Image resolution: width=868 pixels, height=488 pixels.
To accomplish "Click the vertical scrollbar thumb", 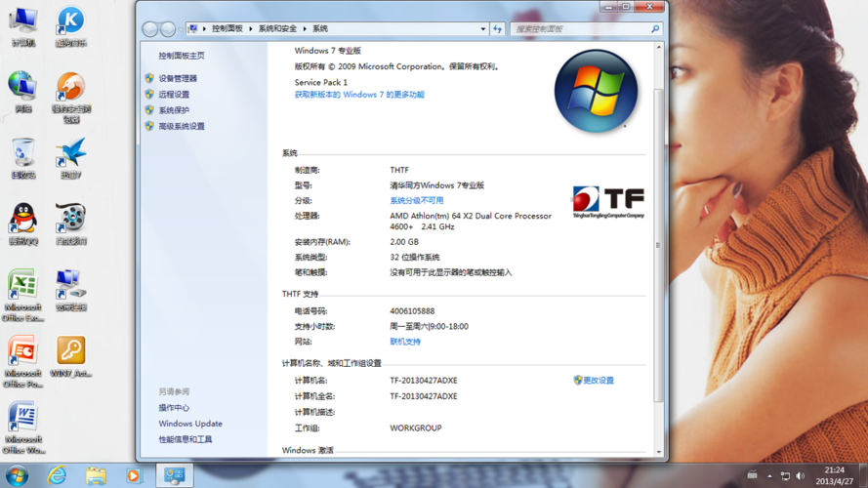I will [658, 245].
